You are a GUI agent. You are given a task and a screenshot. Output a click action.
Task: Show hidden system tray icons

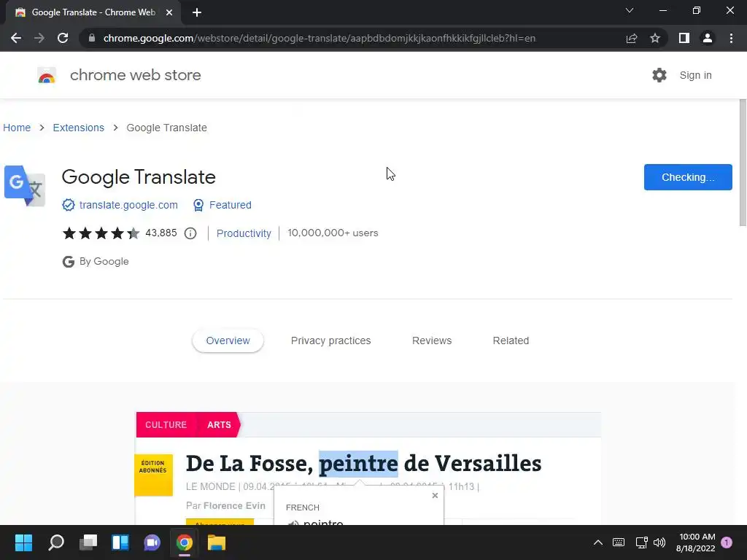tap(598, 542)
